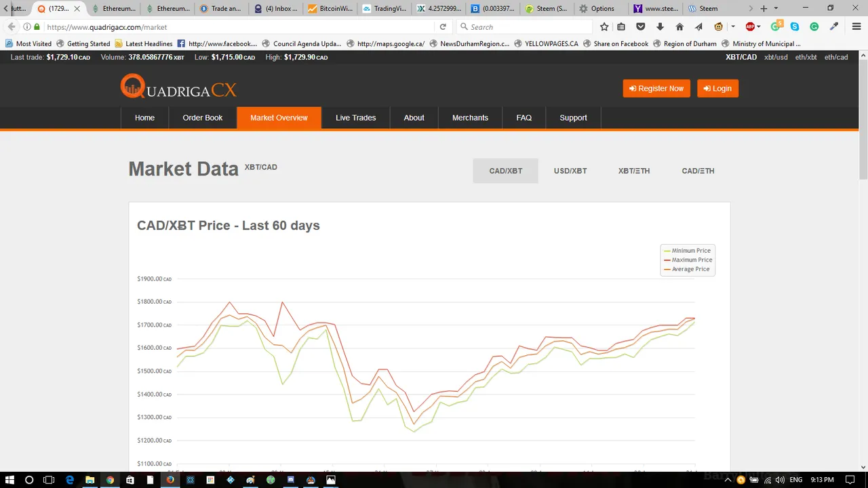The width and height of the screenshot is (868, 488).
Task: Pick a color with eyedropper icon
Action: pos(835,27)
